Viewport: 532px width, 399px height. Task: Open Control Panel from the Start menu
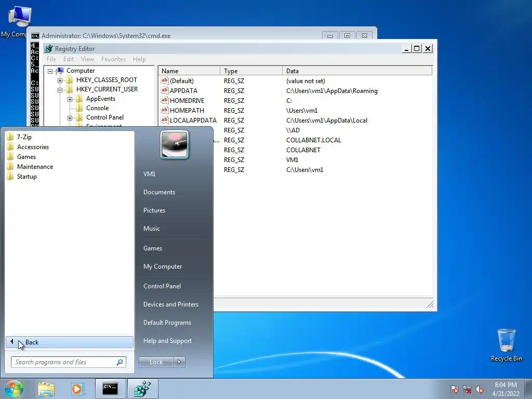pos(162,286)
